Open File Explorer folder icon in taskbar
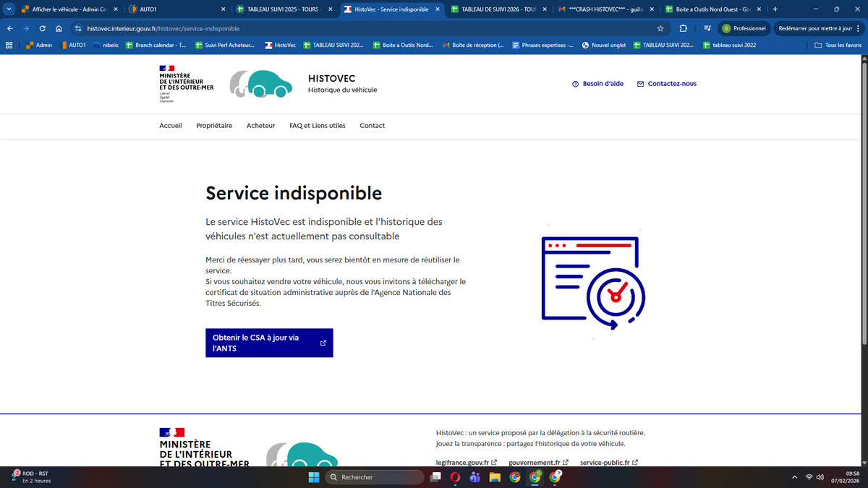 point(495,477)
